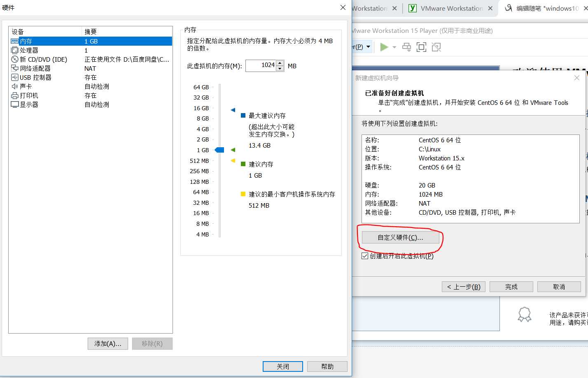Close the first Workstation browser tab
588x378 pixels.
point(394,8)
